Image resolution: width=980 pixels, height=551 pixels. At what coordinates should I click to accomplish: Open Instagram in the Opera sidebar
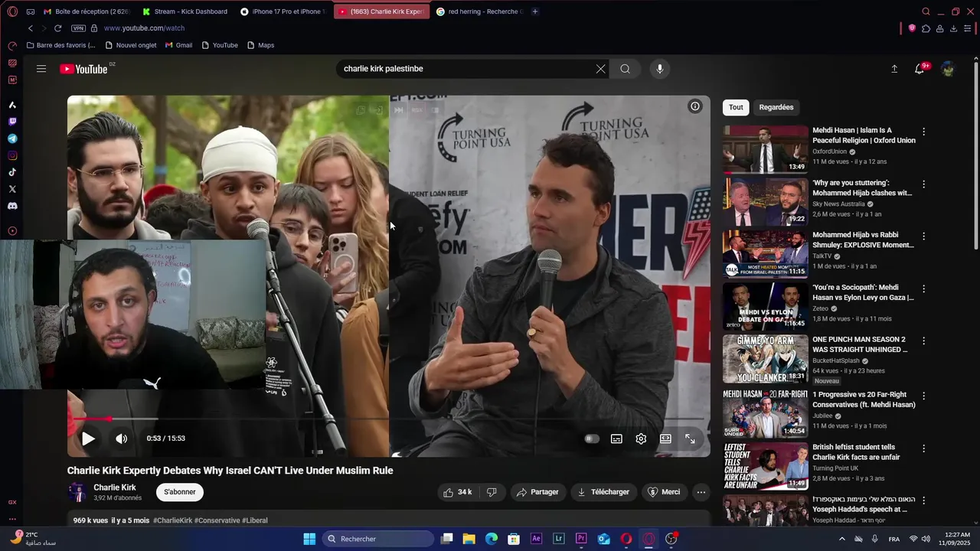12,155
